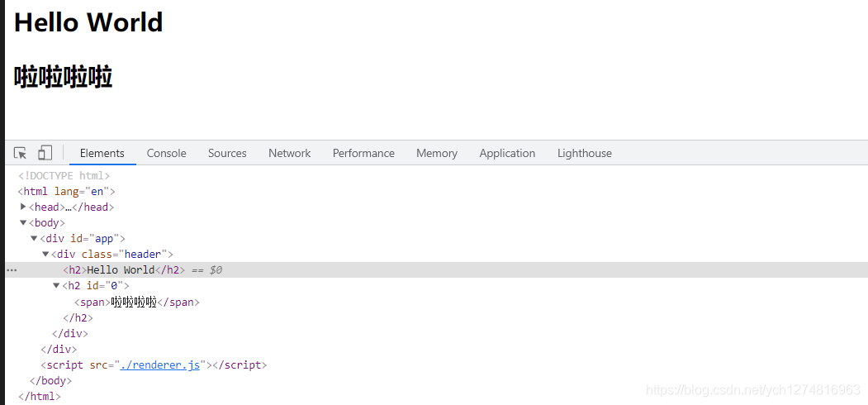Switch to the Console tab
The image size is (868, 405).
tap(166, 153)
